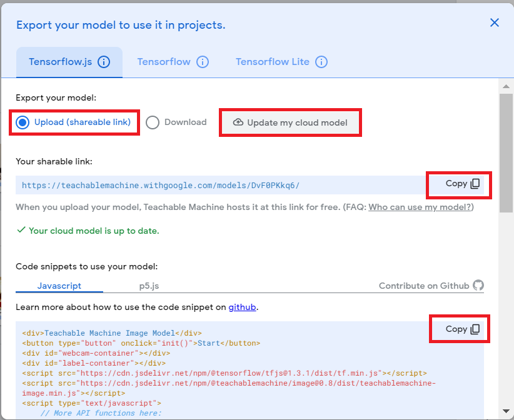Click the GitHub octocat icon
Image resolution: width=514 pixels, height=420 pixels.
point(478,286)
